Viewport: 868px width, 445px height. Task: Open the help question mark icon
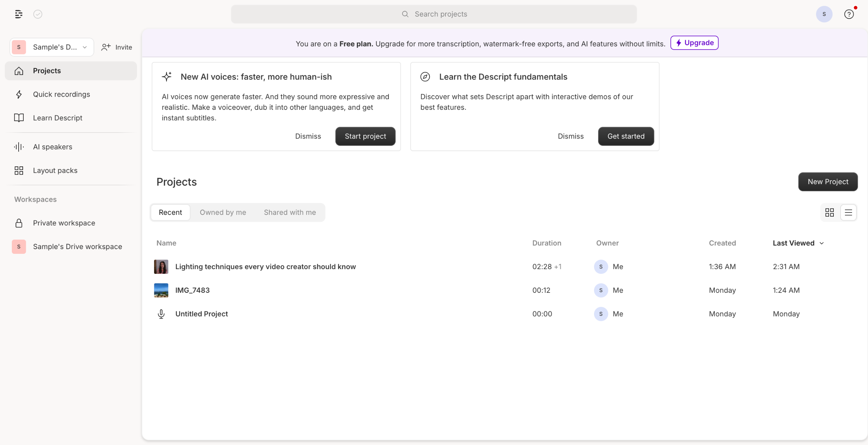[849, 14]
